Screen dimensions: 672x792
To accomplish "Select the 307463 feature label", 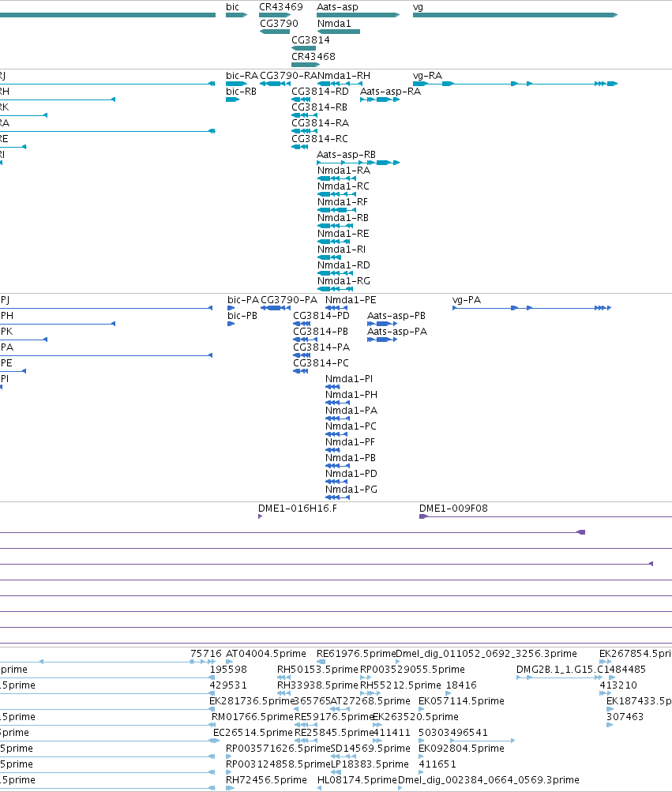I will [625, 717].
